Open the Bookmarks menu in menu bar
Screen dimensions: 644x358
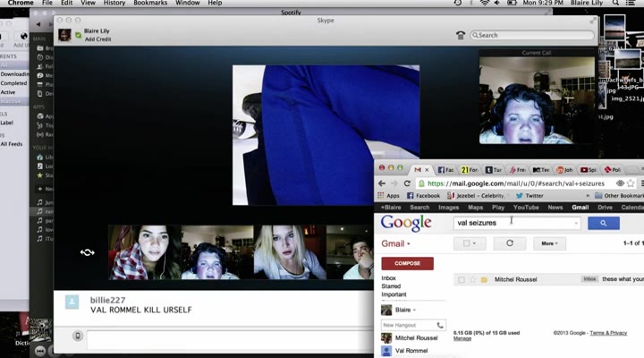pos(150,4)
